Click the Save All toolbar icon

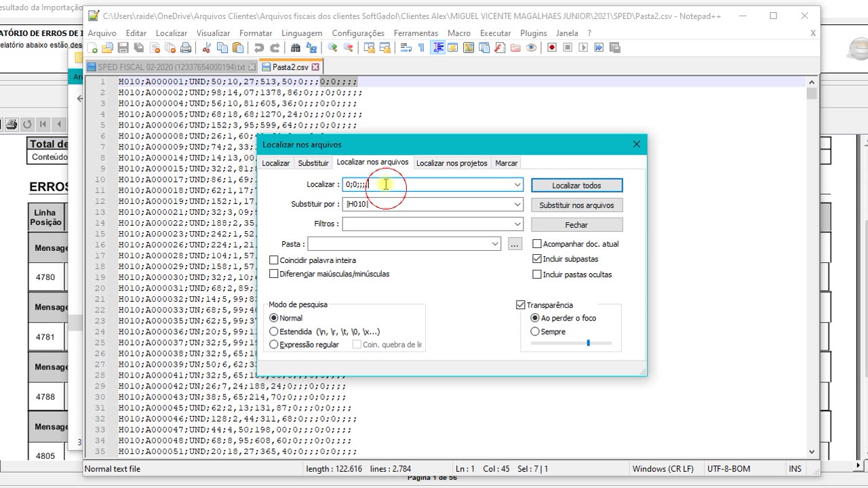point(138,47)
